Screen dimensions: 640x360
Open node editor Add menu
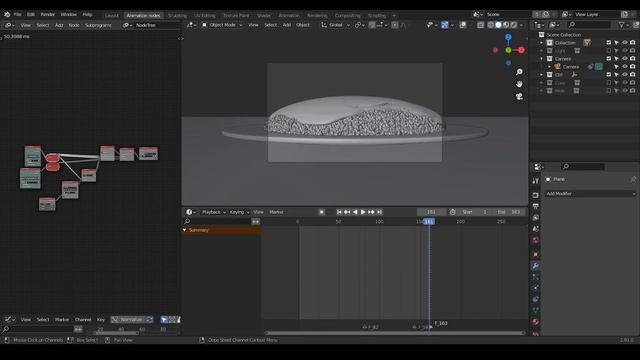59,25
